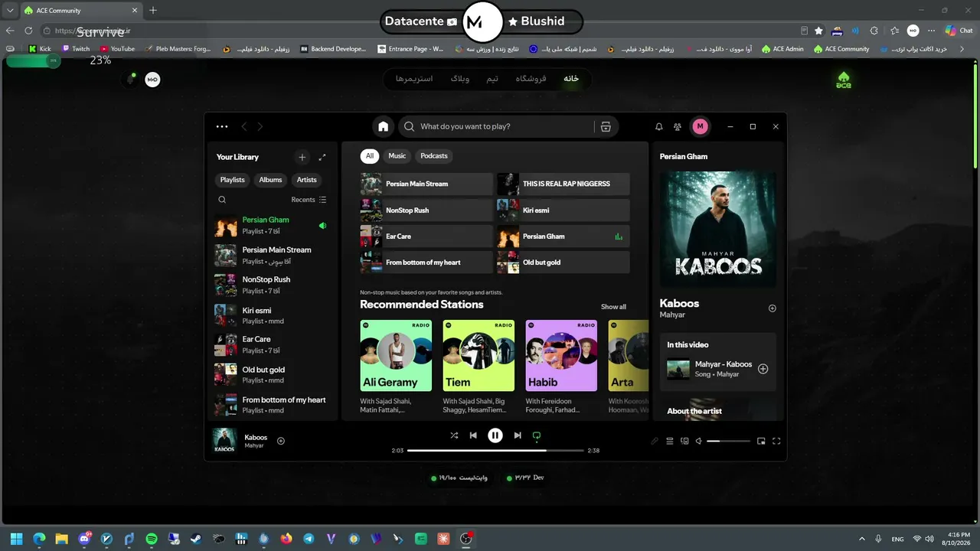Open the Old but gold shortcut tile
Image resolution: width=980 pixels, height=551 pixels.
coord(563,262)
